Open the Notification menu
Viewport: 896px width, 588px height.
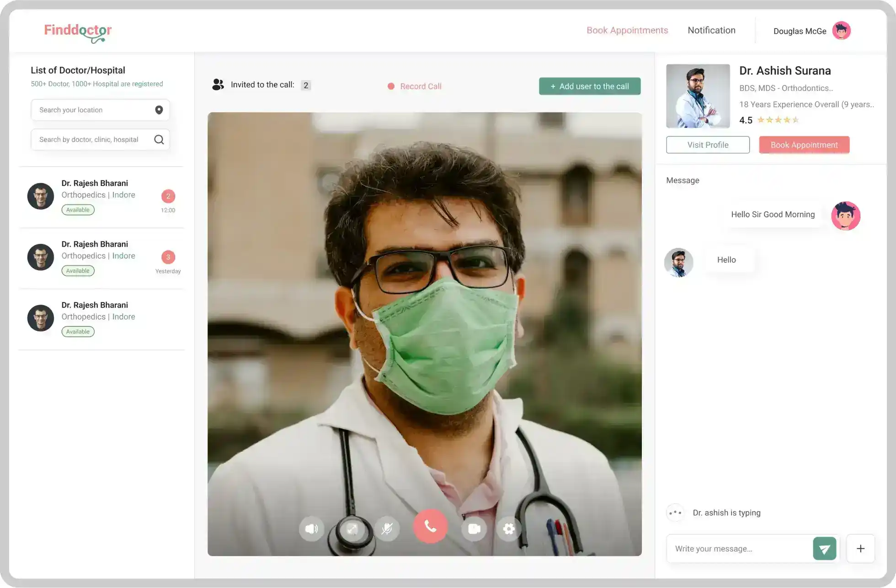click(x=711, y=30)
